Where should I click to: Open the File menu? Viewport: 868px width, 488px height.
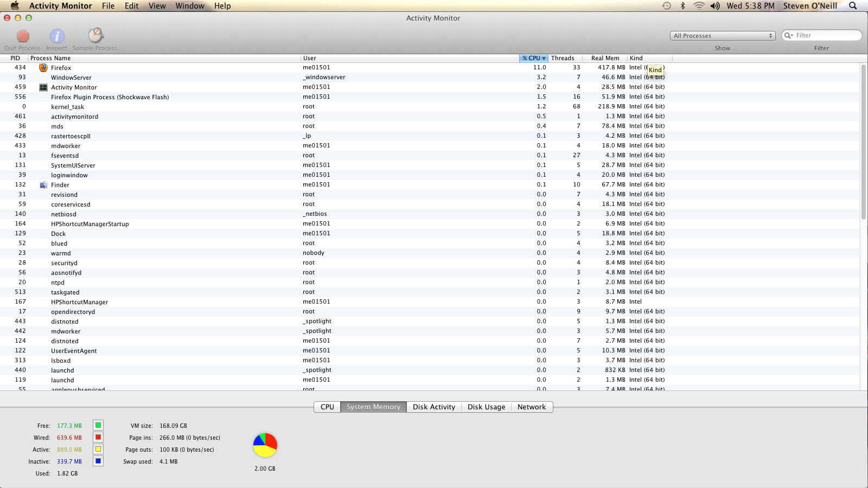click(x=108, y=5)
